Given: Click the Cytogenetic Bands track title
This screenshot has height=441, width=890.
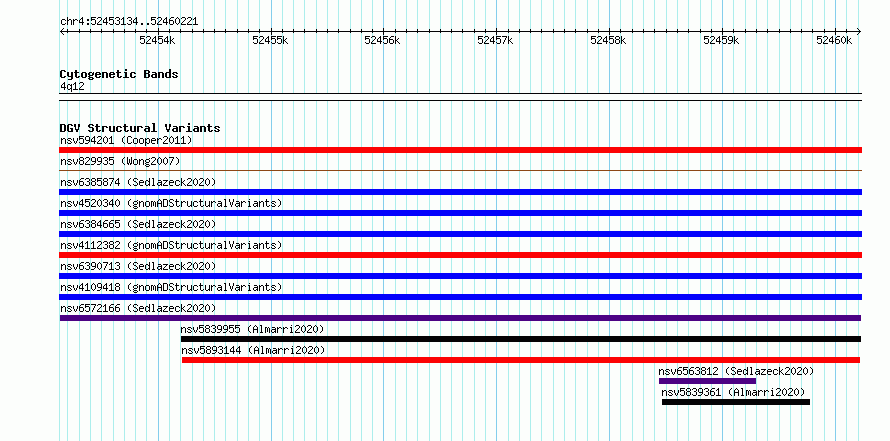Looking at the screenshot, I should point(119,74).
